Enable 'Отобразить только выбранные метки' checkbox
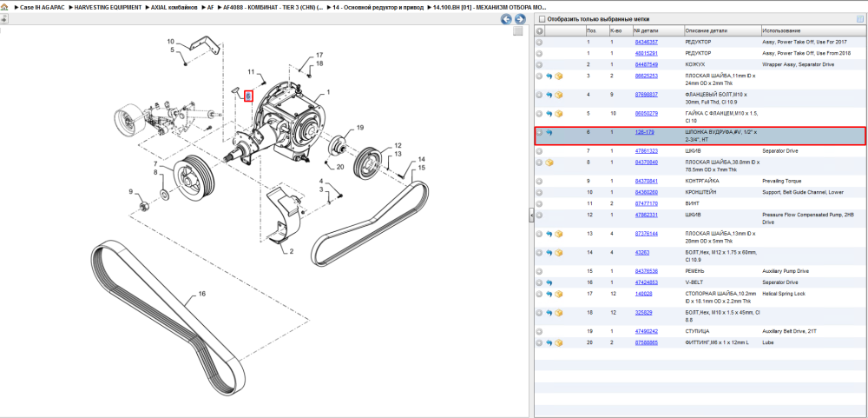Image resolution: width=868 pixels, height=418 pixels. (x=542, y=19)
